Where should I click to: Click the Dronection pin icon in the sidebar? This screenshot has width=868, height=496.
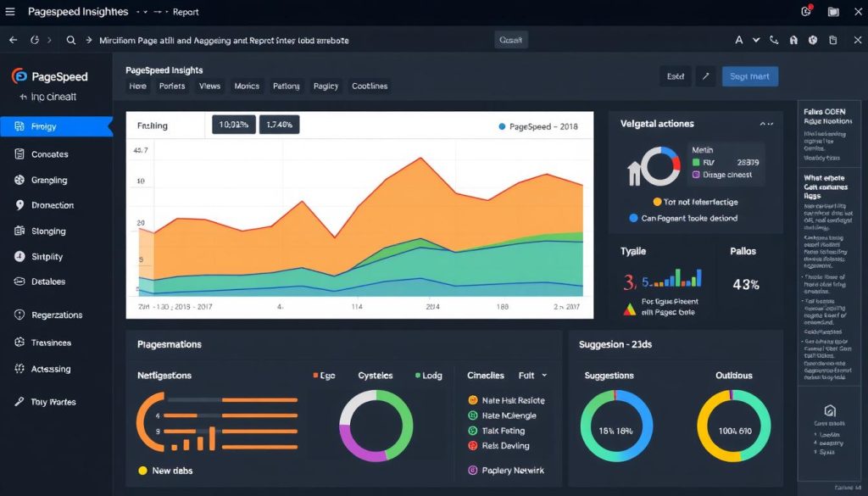coord(19,205)
